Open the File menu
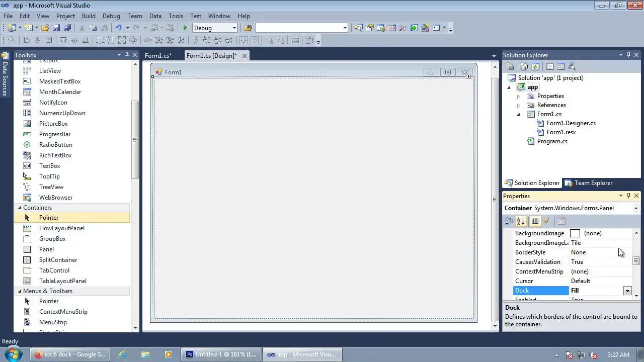The width and height of the screenshot is (644, 362). click(x=8, y=16)
